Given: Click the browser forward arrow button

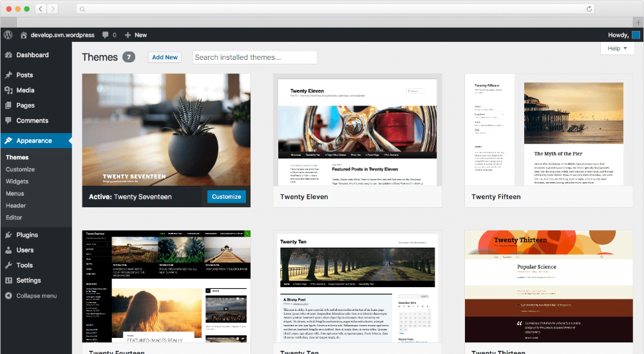Looking at the screenshot, I should coord(52,8).
